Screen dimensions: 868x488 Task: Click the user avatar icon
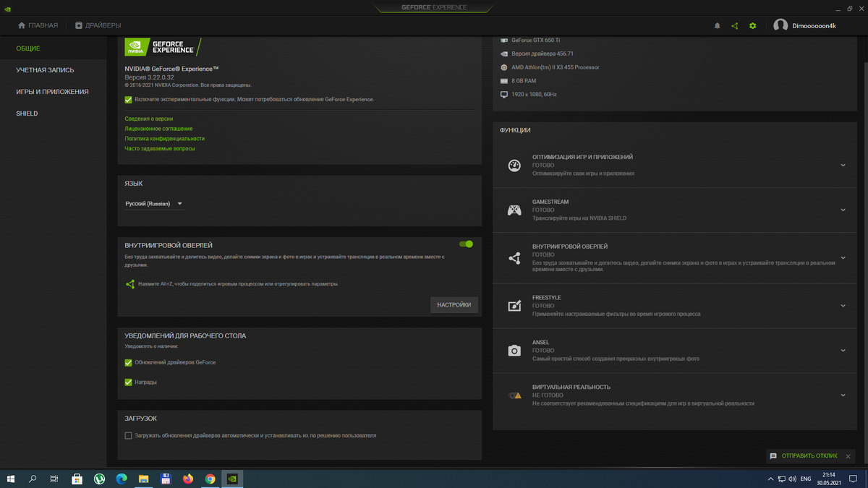pos(780,25)
